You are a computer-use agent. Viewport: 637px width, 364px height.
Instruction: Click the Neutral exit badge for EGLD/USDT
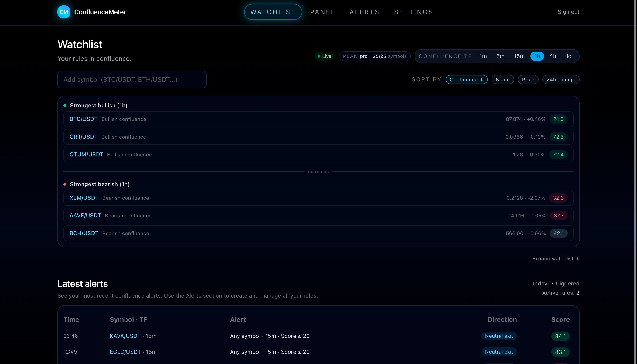(499, 352)
